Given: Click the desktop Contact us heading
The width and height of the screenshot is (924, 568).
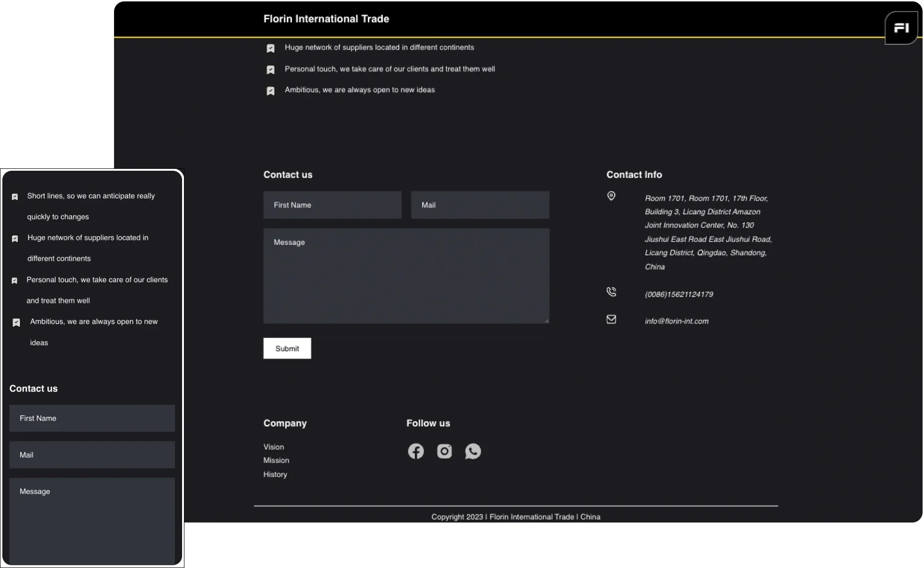Looking at the screenshot, I should click(288, 174).
